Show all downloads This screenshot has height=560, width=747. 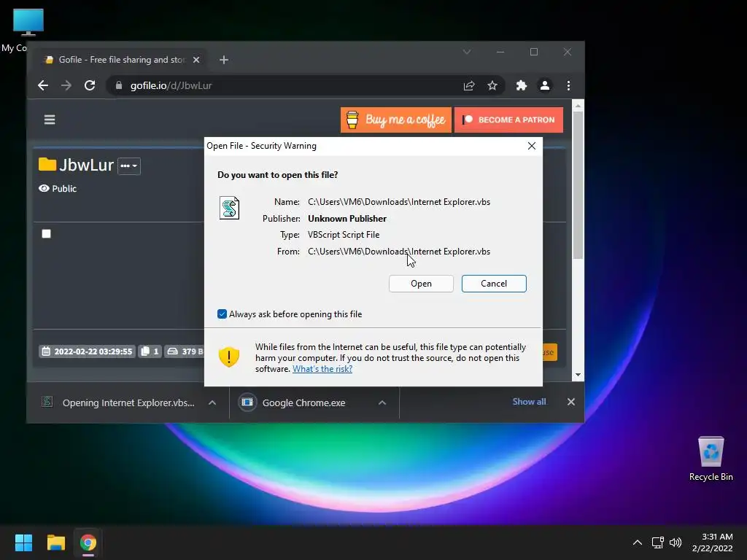click(529, 402)
